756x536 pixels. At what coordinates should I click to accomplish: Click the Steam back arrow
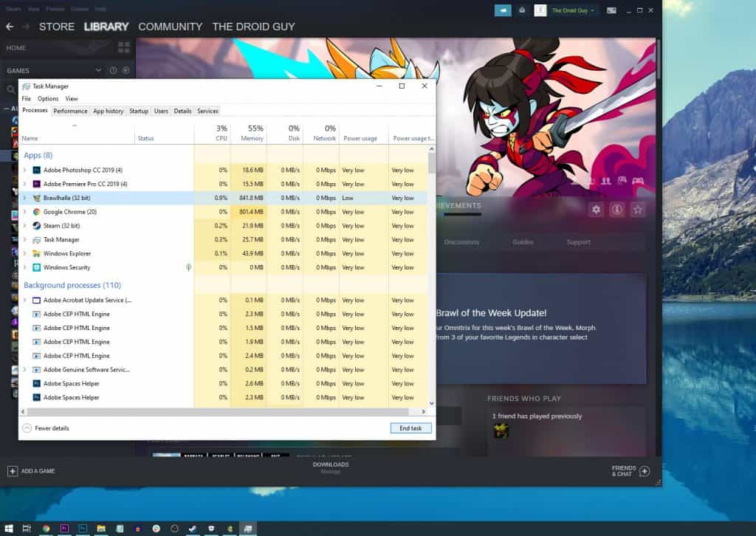(10, 27)
